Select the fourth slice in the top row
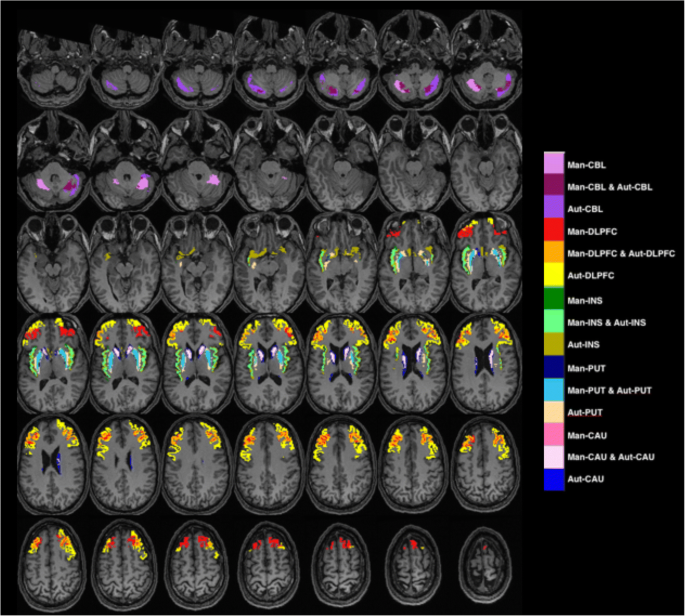Screen dimensions: 685x616 tap(270, 61)
